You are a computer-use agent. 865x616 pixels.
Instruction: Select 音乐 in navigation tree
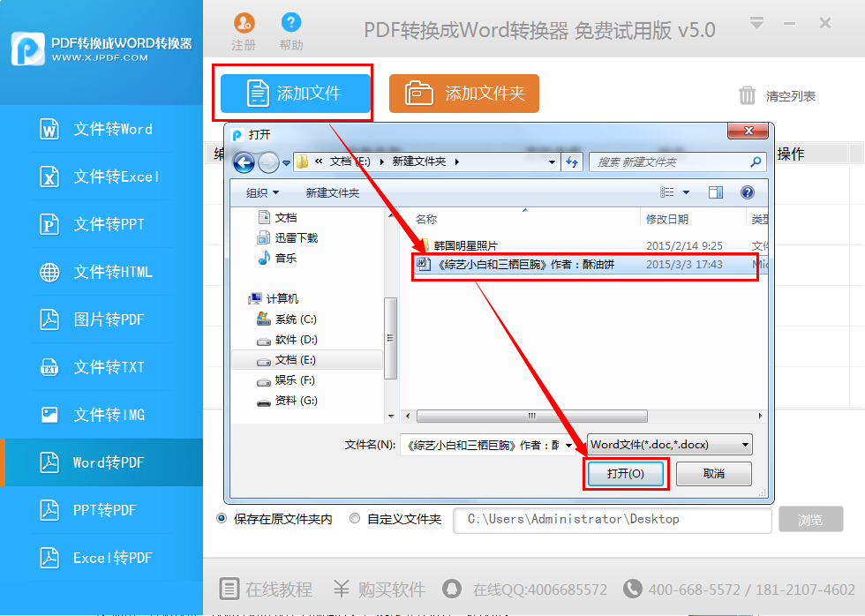click(x=286, y=258)
